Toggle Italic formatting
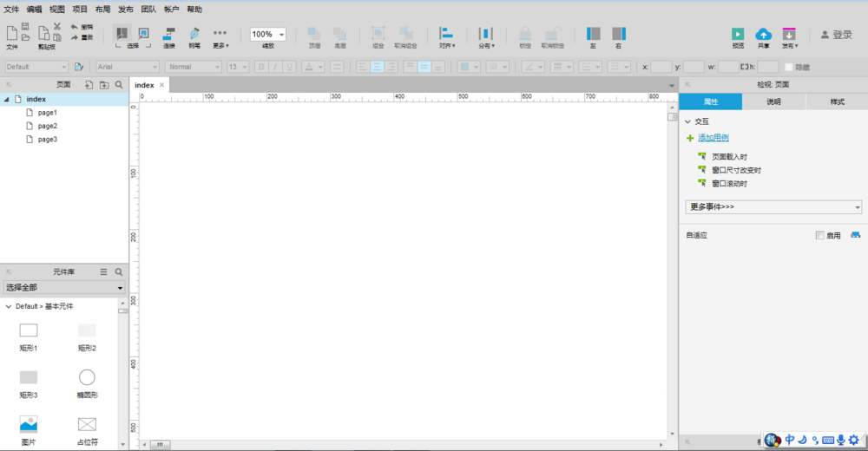This screenshot has height=451, width=868. coord(275,67)
